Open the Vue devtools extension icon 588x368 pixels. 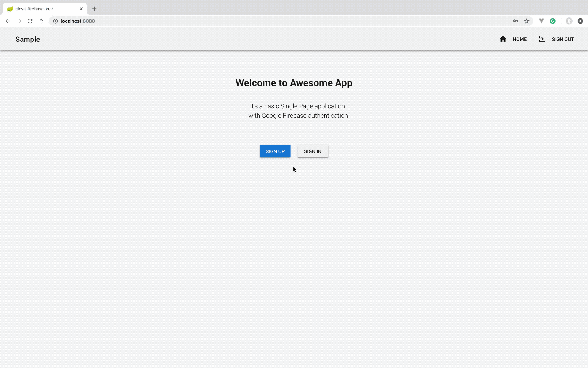[x=541, y=21]
